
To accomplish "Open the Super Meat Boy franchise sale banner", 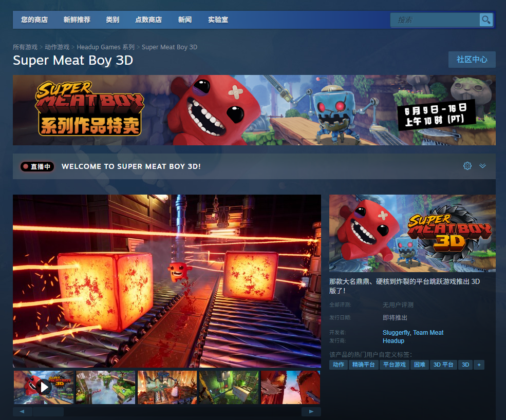I will pos(254,110).
